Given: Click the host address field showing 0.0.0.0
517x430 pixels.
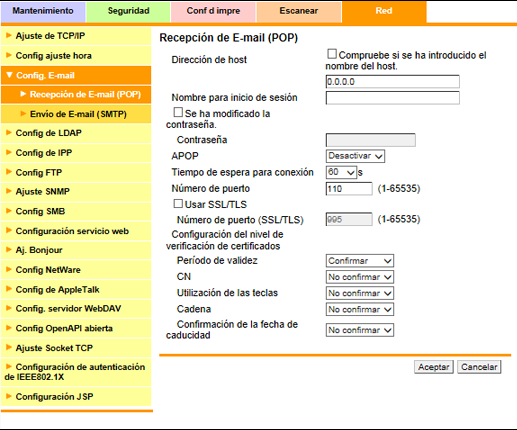Looking at the screenshot, I should (x=393, y=82).
